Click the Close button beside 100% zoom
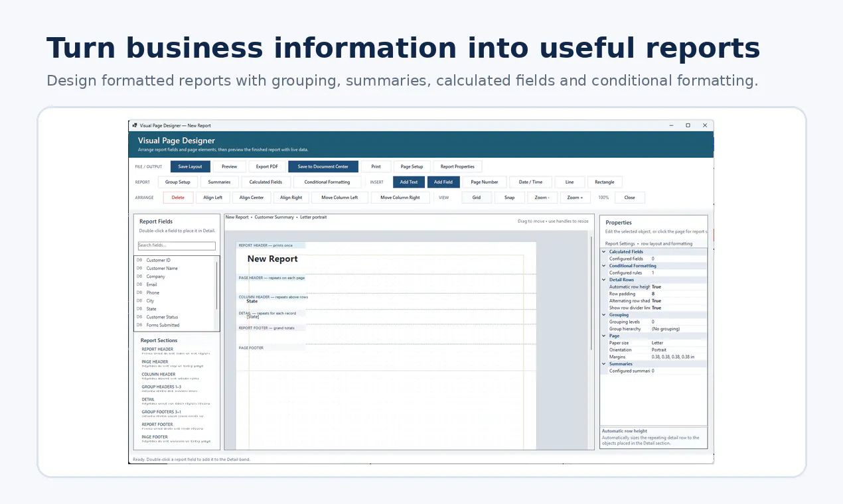Screen dimensions: 843x504 pos(629,198)
